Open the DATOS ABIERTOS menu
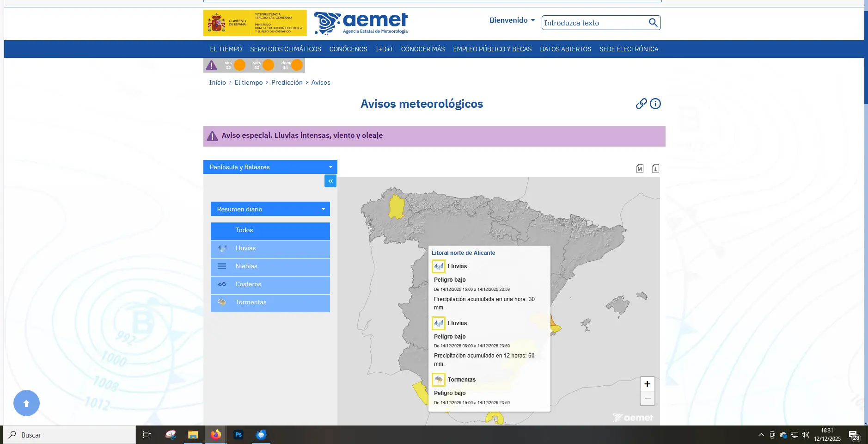 point(565,49)
